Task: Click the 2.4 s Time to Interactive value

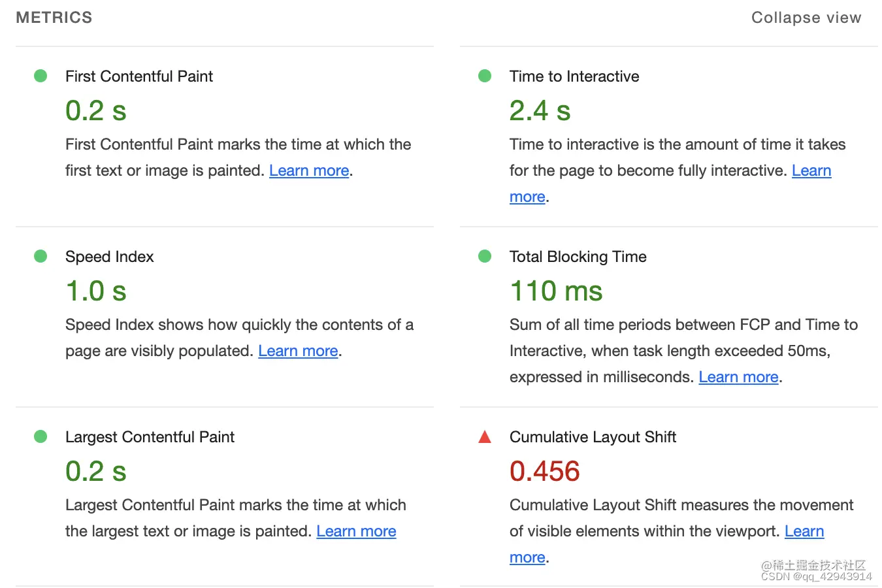Action: [x=540, y=110]
